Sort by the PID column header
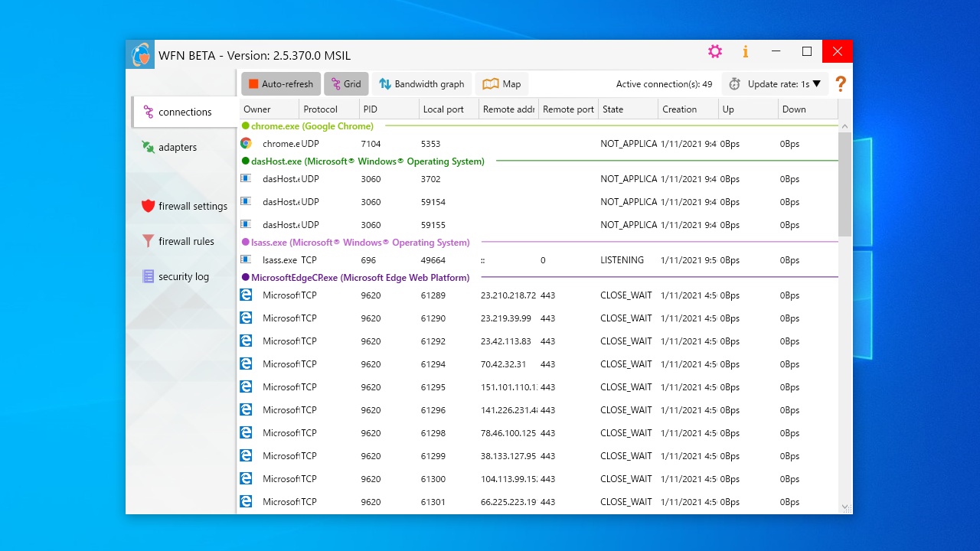980x551 pixels. [x=389, y=109]
